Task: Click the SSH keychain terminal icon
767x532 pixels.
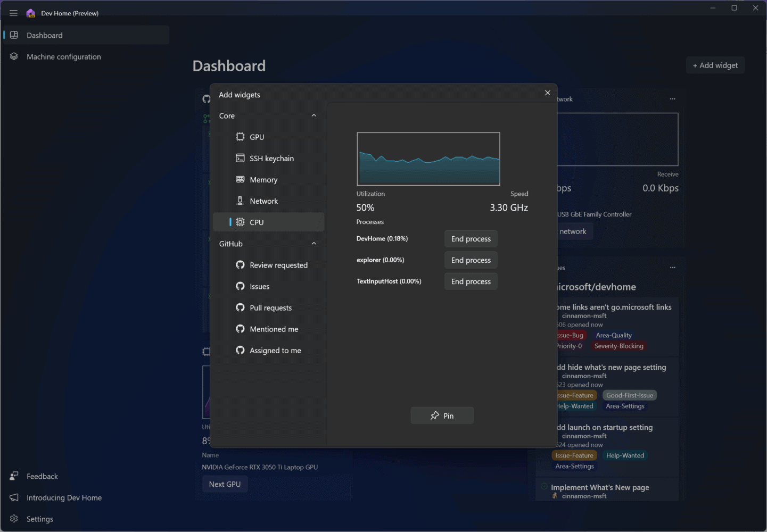Action: (x=240, y=158)
